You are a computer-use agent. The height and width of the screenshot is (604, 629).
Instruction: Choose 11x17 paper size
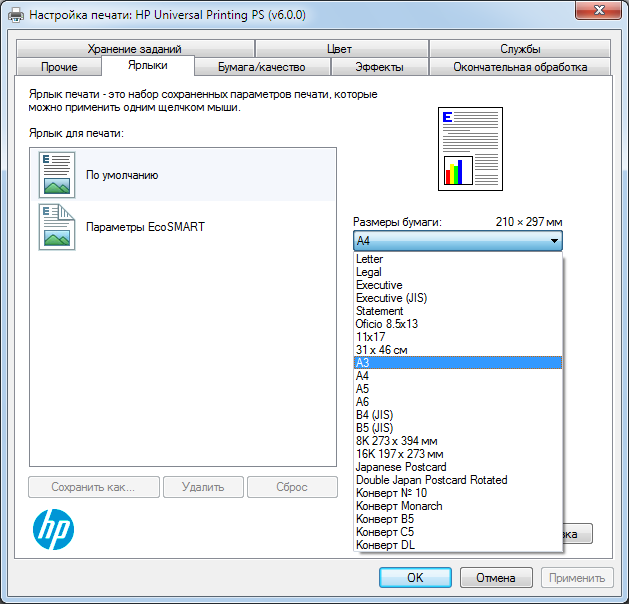[458, 337]
